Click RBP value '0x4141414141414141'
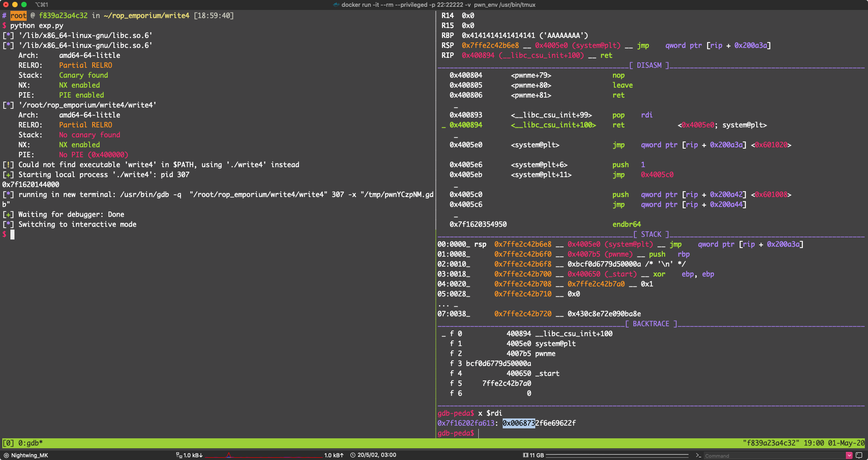This screenshot has height=460, width=868. pyautogui.click(x=498, y=35)
